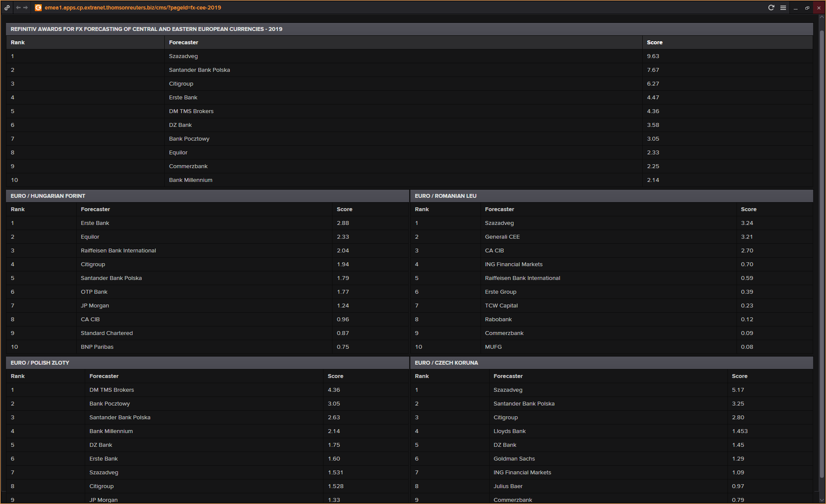The image size is (826, 504).
Task: Click scrollbar up arrow
Action: pos(822,18)
